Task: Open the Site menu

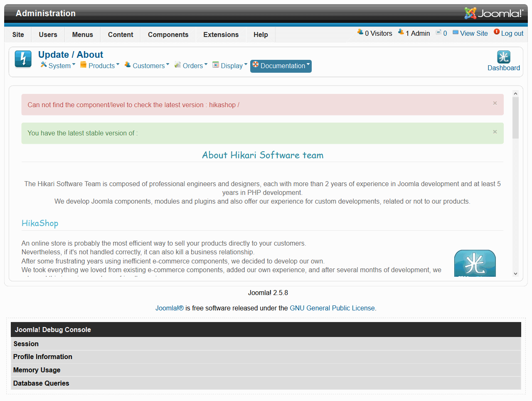Action: tap(18, 34)
